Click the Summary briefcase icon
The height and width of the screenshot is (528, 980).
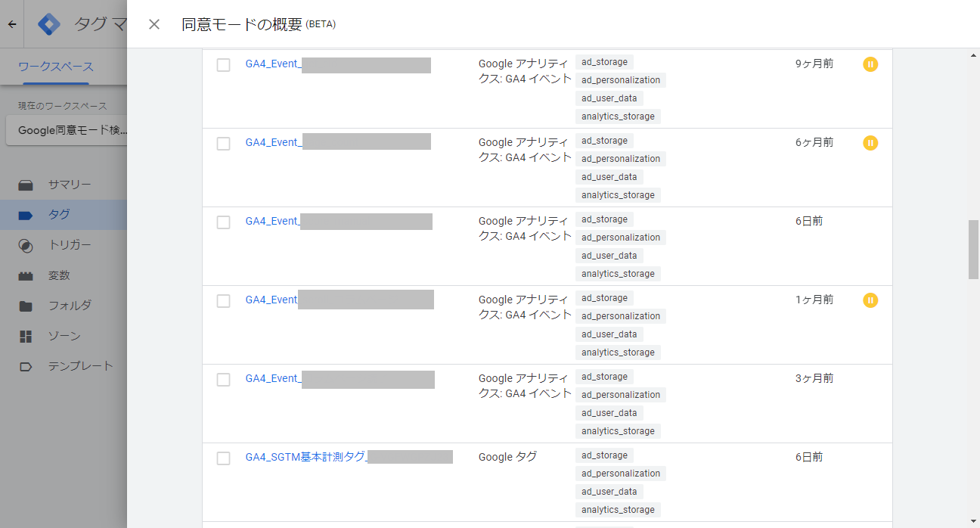tap(26, 185)
